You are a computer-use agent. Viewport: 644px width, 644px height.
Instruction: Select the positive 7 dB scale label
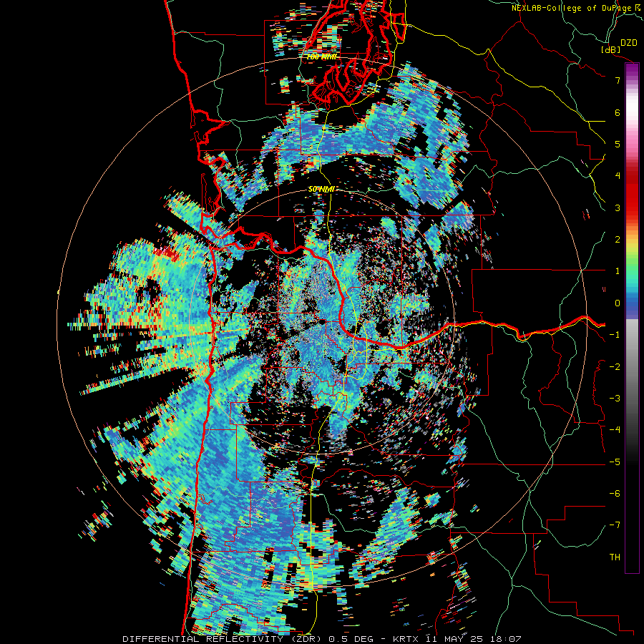click(618, 80)
